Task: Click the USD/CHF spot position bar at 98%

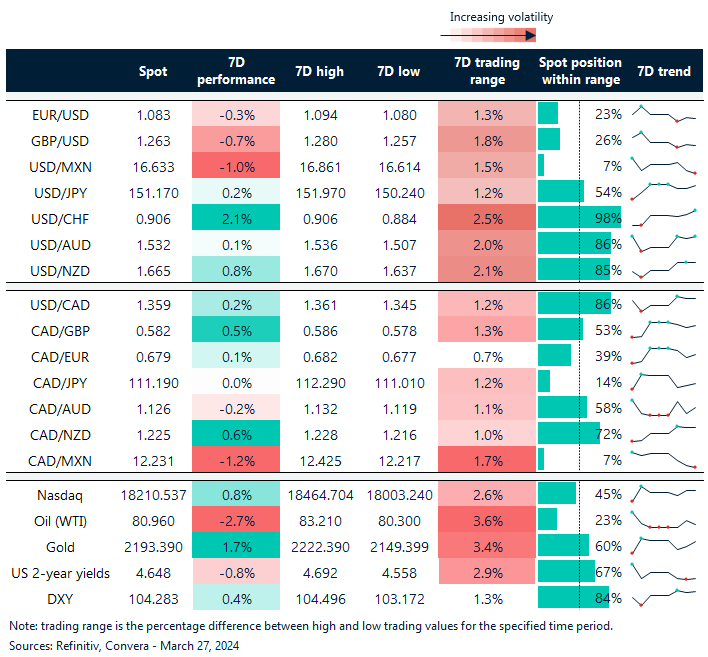Action: click(579, 217)
